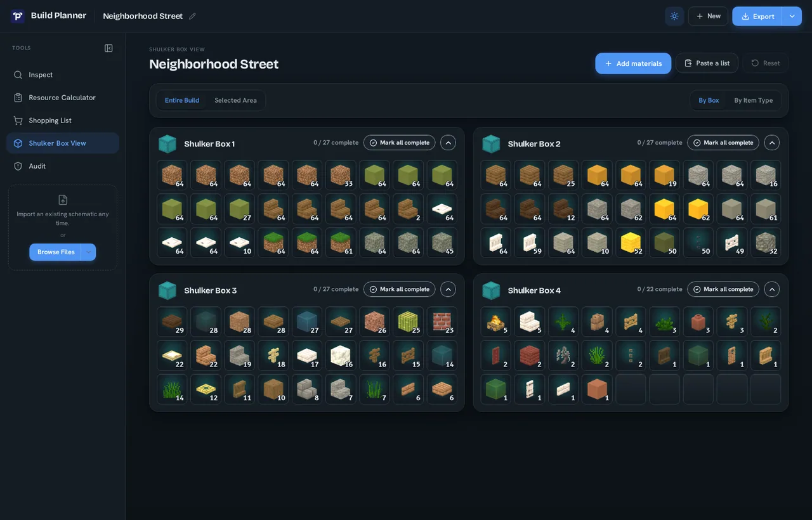Select the orange block slot with 19 in Box 2
The width and height of the screenshot is (812, 520).
click(664, 175)
